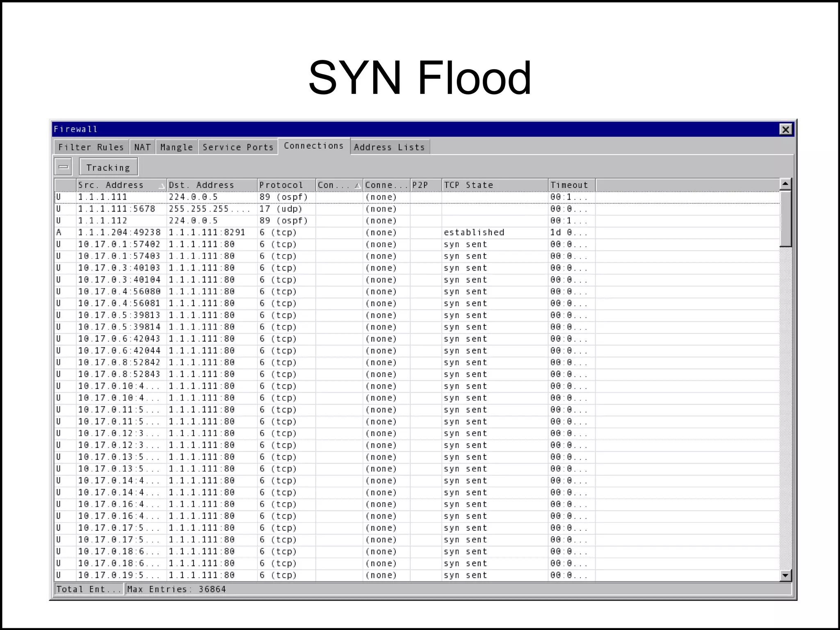Click source address 10.17.0.6:42043
Image resolution: width=840 pixels, height=630 pixels.
point(119,339)
